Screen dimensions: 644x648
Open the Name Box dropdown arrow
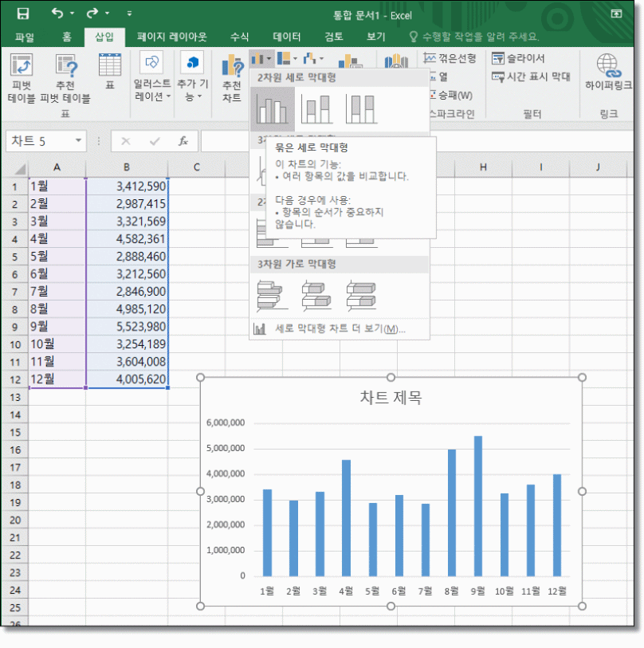[x=78, y=141]
